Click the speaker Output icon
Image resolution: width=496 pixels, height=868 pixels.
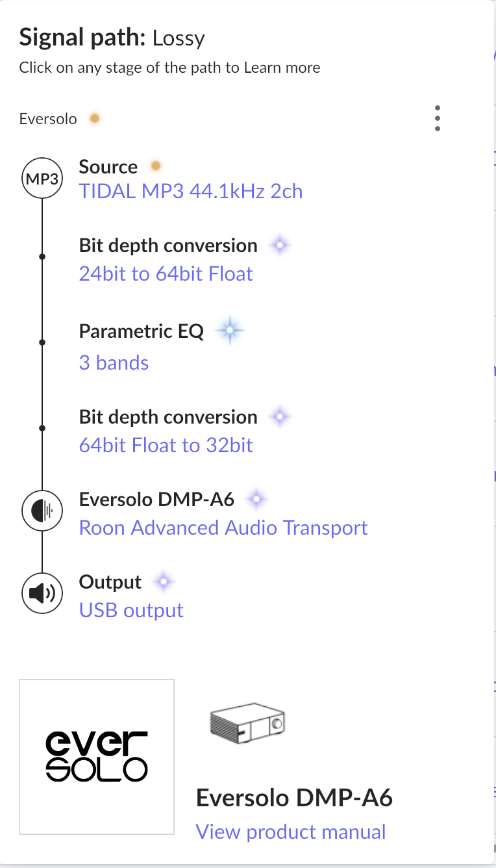pyautogui.click(x=42, y=593)
